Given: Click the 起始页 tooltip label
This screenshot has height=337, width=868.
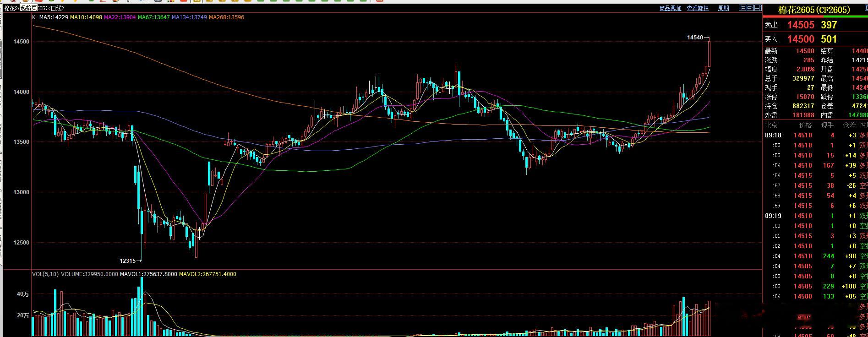Looking at the screenshot, I should click(x=28, y=8).
